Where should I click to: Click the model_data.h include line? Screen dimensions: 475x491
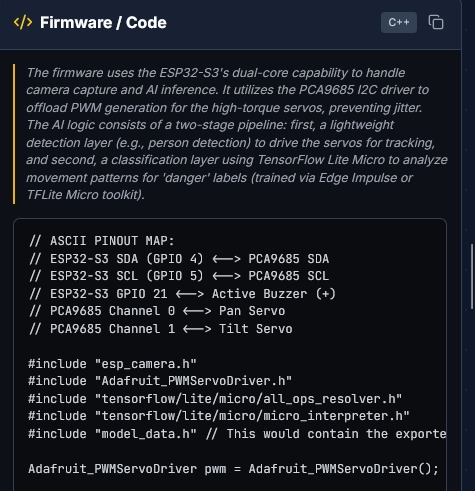(237, 434)
